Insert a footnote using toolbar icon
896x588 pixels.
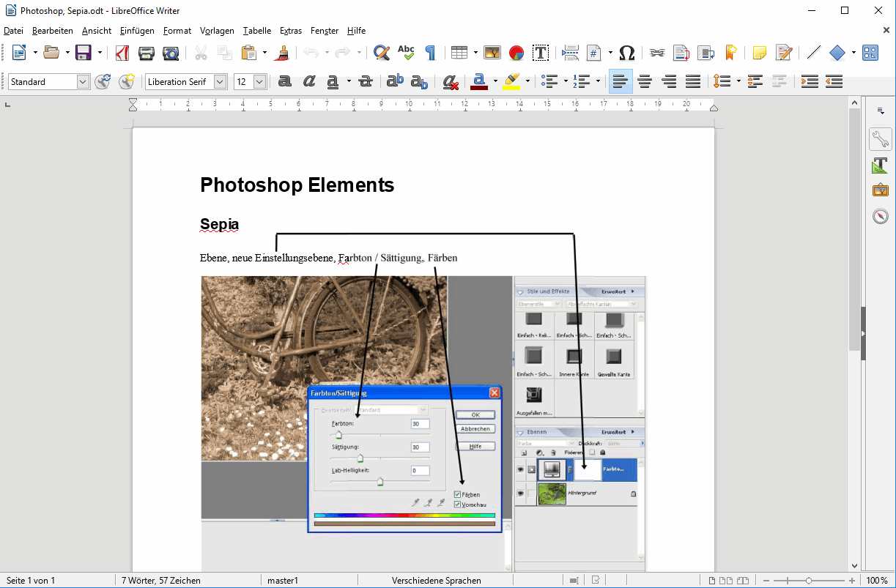coord(681,53)
